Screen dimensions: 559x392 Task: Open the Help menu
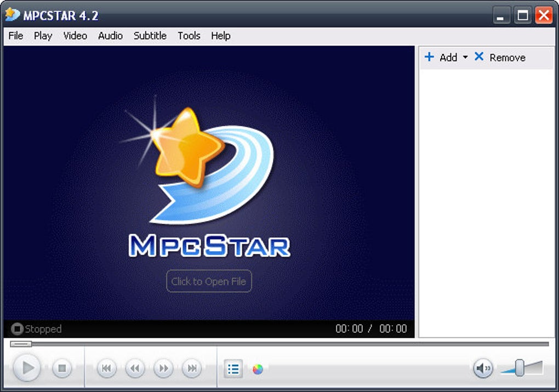tap(221, 36)
